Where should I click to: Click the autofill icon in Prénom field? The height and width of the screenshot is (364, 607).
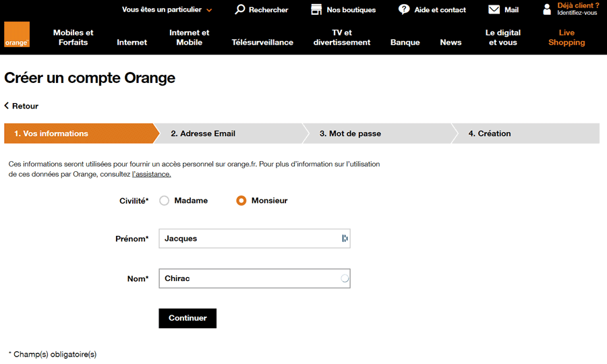[345, 238]
